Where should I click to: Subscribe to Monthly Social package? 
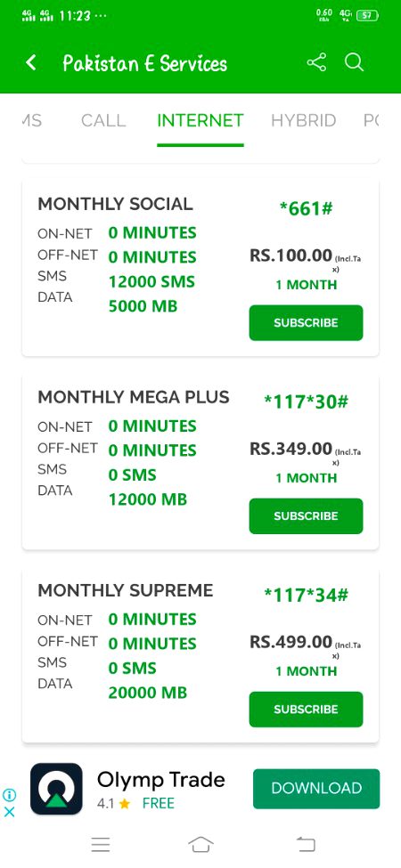[306, 323]
